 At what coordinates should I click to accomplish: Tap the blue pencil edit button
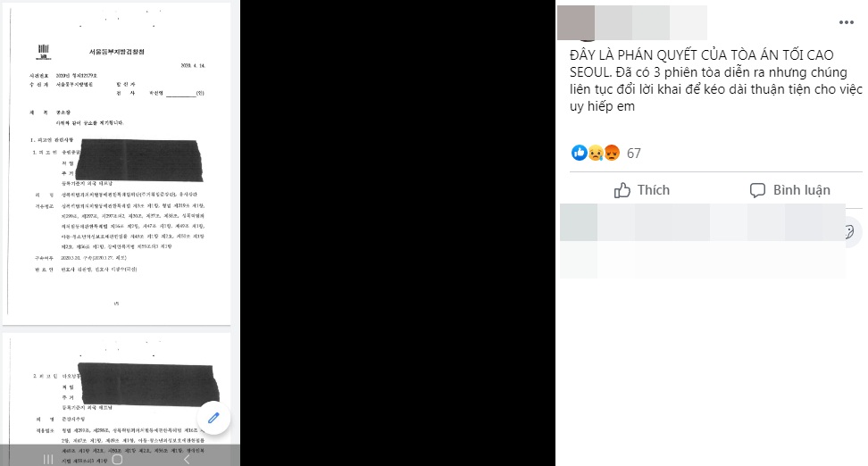pyautogui.click(x=213, y=418)
